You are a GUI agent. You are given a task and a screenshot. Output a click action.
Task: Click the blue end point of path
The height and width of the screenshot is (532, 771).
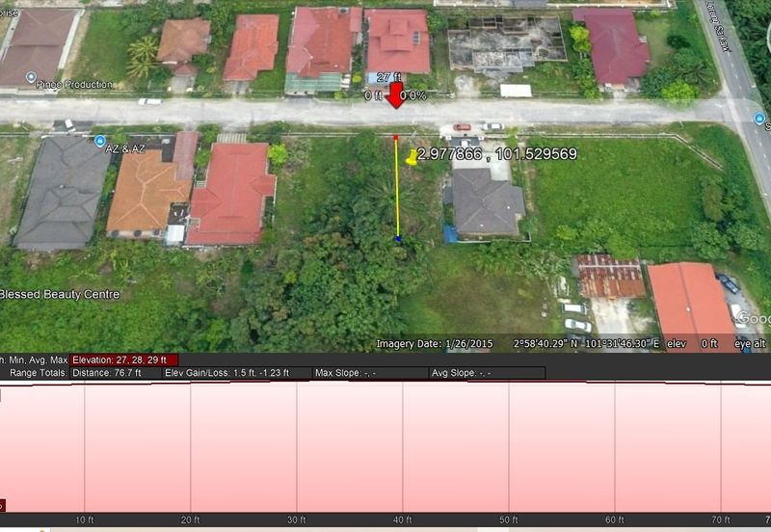(397, 238)
